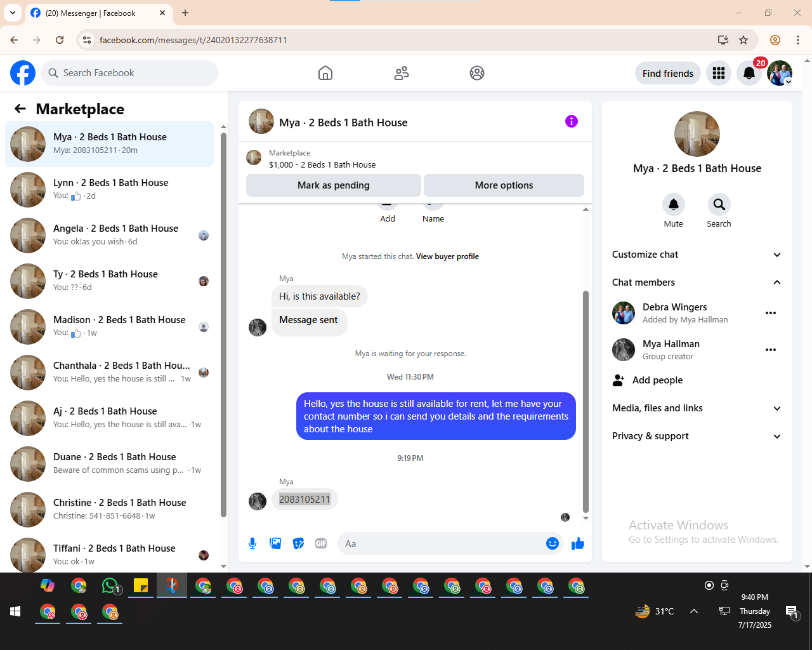This screenshot has width=812, height=650.
Task: Open the View buyer profile link
Action: [x=447, y=256]
